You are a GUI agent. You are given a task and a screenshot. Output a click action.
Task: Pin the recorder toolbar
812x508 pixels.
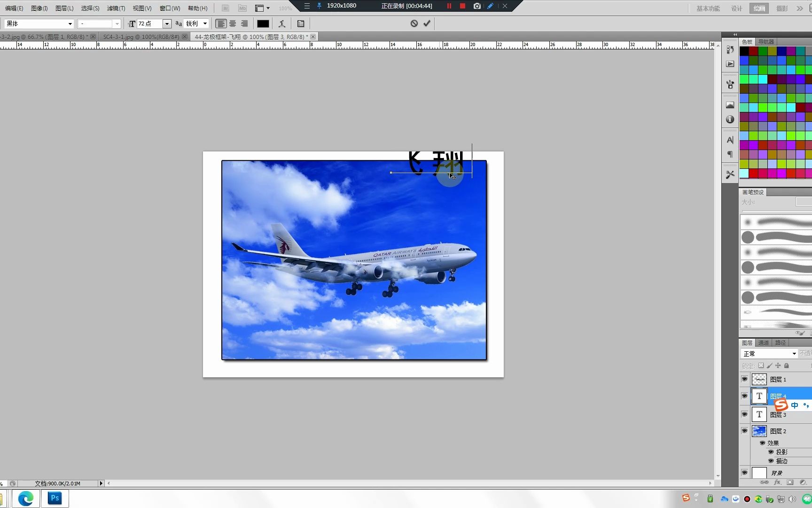pos(320,6)
